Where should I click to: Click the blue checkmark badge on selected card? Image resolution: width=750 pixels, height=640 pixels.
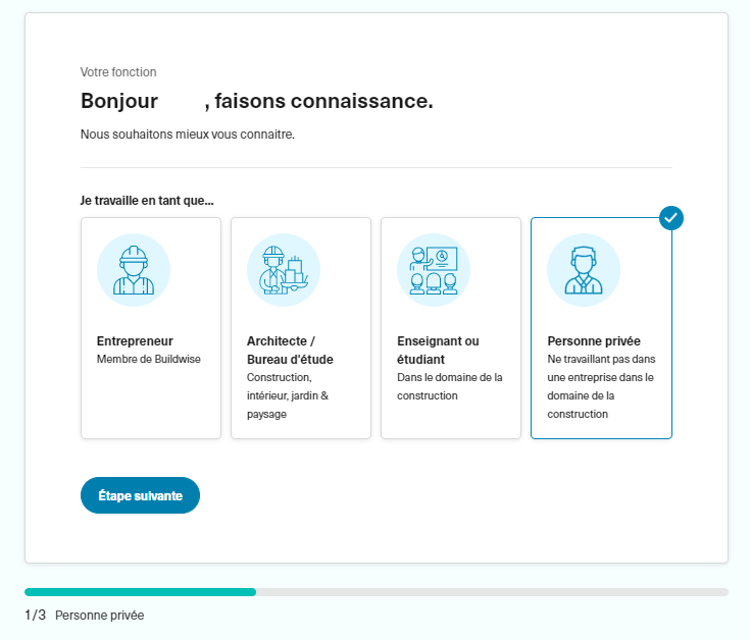tap(671, 218)
